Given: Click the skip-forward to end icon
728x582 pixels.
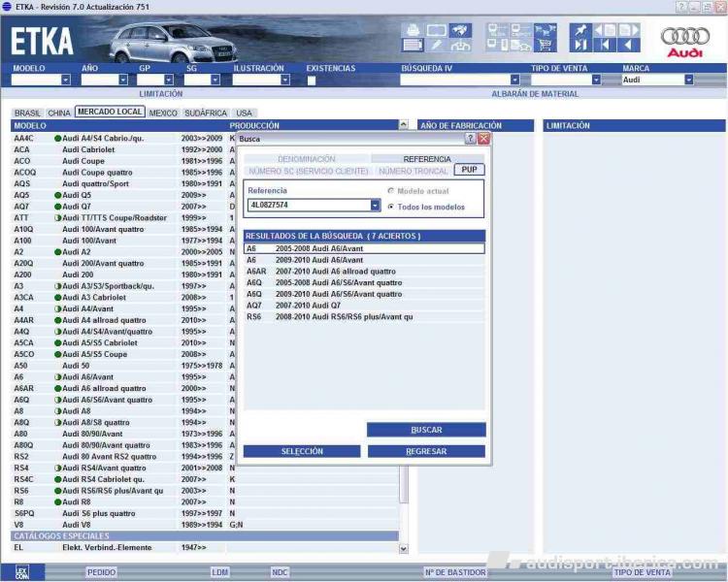Looking at the screenshot, I should pyautogui.click(x=580, y=45).
